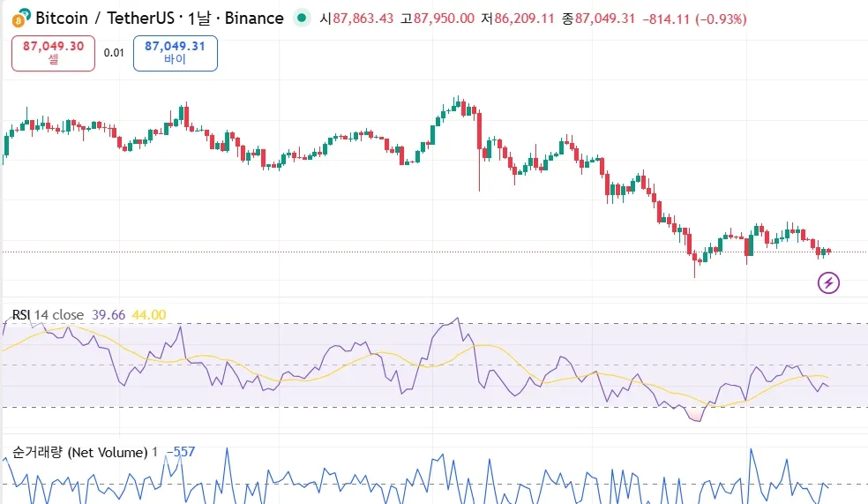Select the RSI indicator legend title
The width and height of the screenshot is (868, 504).
pos(20,315)
